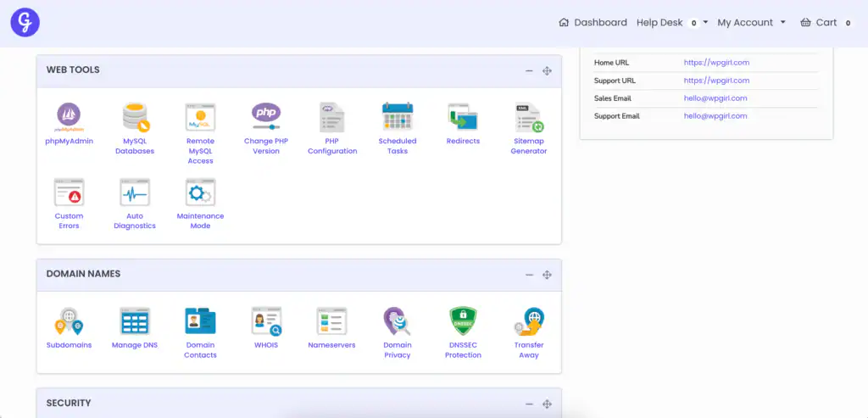
Task: Open Nameservers icon
Action: click(332, 321)
